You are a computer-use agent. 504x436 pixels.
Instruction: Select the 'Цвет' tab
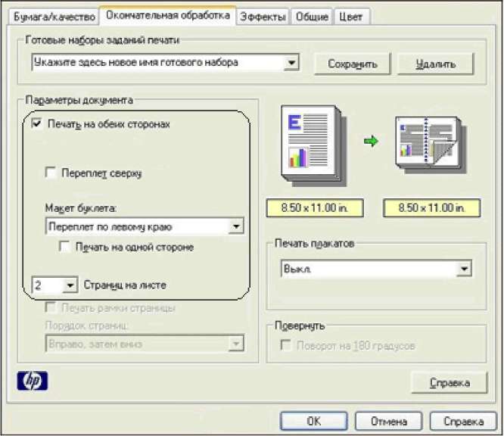[x=350, y=16]
